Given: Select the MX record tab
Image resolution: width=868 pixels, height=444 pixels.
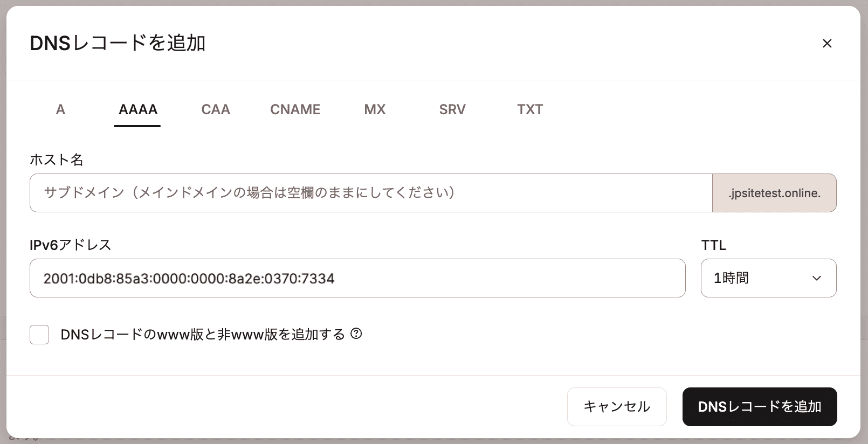Looking at the screenshot, I should pyautogui.click(x=374, y=109).
